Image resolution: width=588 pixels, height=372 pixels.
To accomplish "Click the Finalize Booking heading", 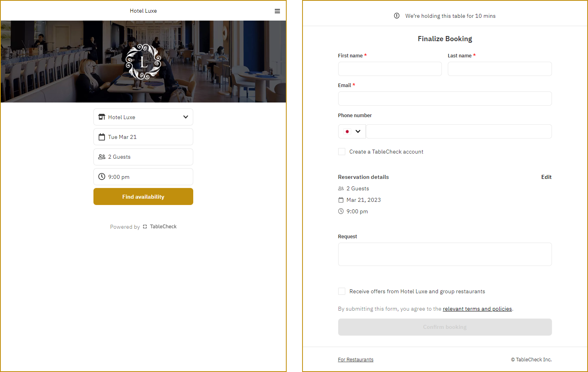I will (x=445, y=39).
